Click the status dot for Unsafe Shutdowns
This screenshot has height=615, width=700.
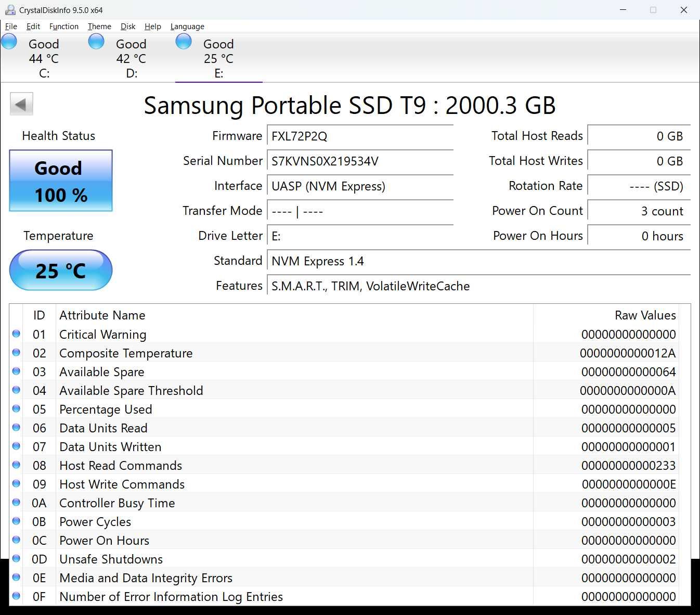[x=16, y=558]
